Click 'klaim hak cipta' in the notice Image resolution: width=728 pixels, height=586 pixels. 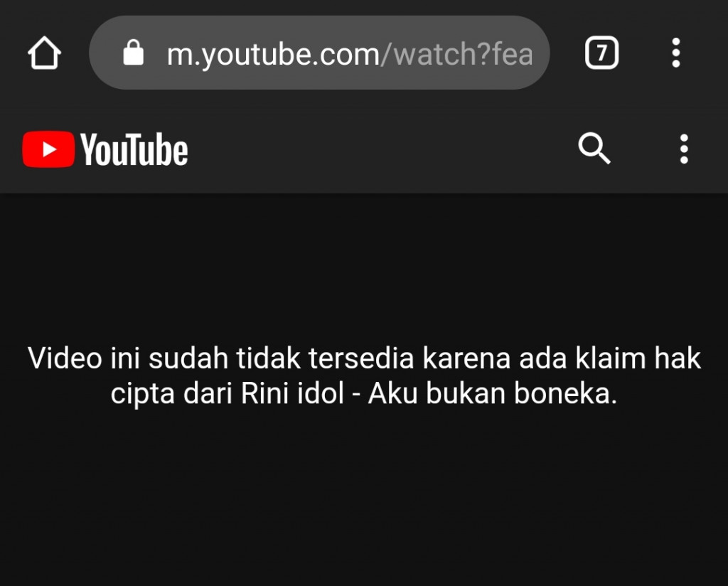click(638, 358)
